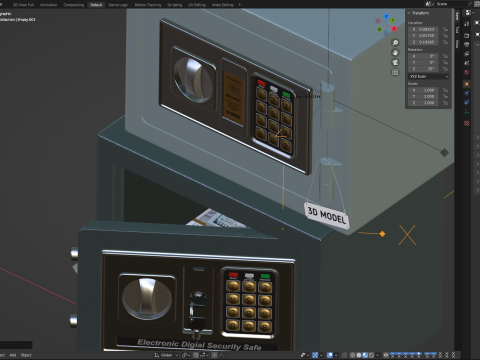Toggle lock on Scale X
This screenshot has width=480, height=360.
coord(445,90)
